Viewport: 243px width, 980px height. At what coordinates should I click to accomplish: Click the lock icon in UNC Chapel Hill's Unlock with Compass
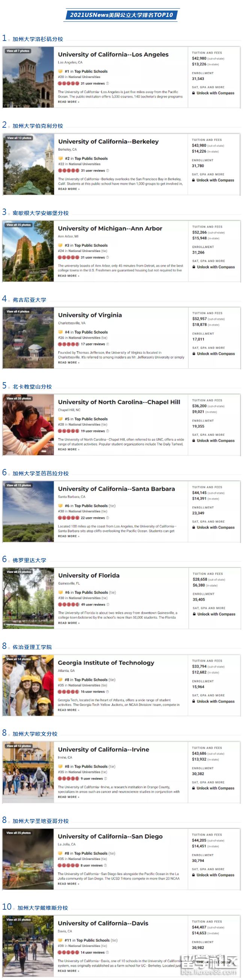193,440
